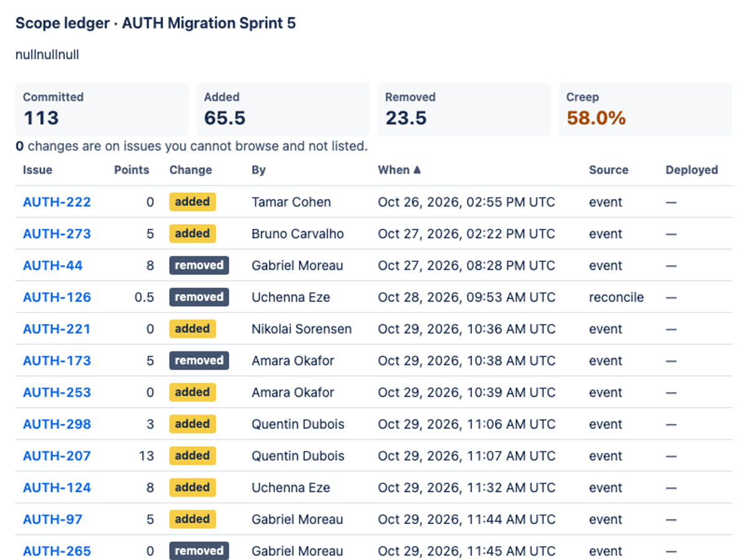Click Amara Okafor in AUTH-173 row

[293, 361]
